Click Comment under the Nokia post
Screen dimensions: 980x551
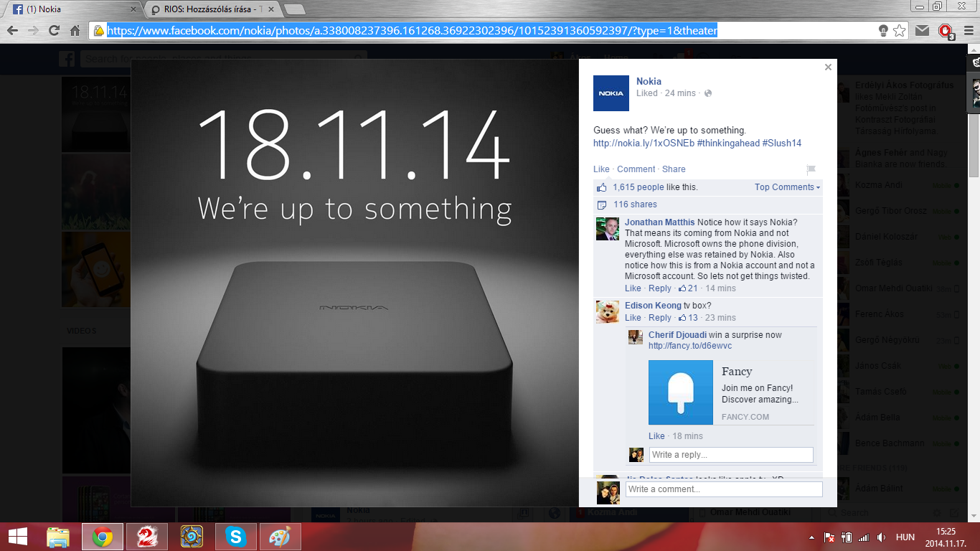(x=636, y=169)
